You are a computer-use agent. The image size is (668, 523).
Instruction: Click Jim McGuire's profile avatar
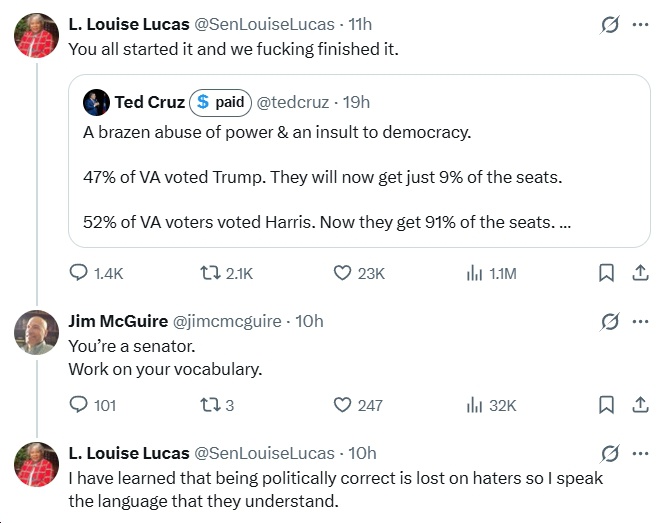37,333
